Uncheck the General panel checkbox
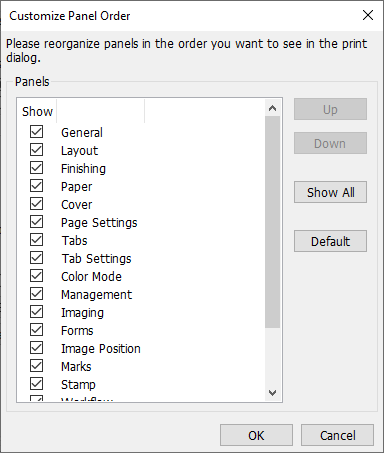 (x=36, y=132)
